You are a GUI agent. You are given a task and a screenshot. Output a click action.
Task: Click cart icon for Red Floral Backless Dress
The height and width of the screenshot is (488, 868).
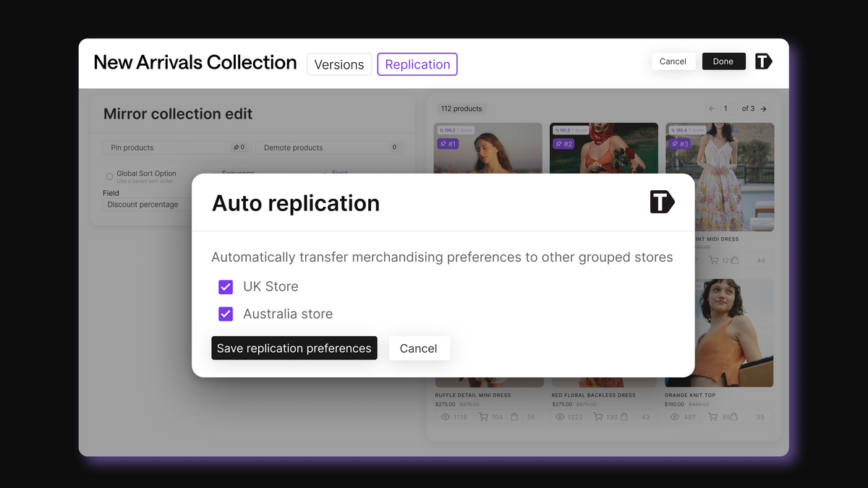tap(598, 417)
